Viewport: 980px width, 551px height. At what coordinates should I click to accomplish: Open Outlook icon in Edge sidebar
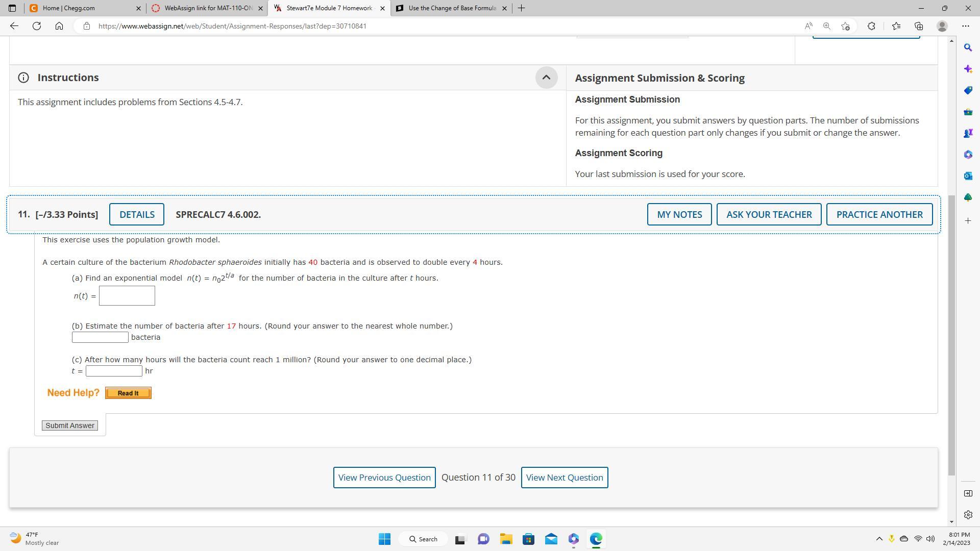point(968,176)
